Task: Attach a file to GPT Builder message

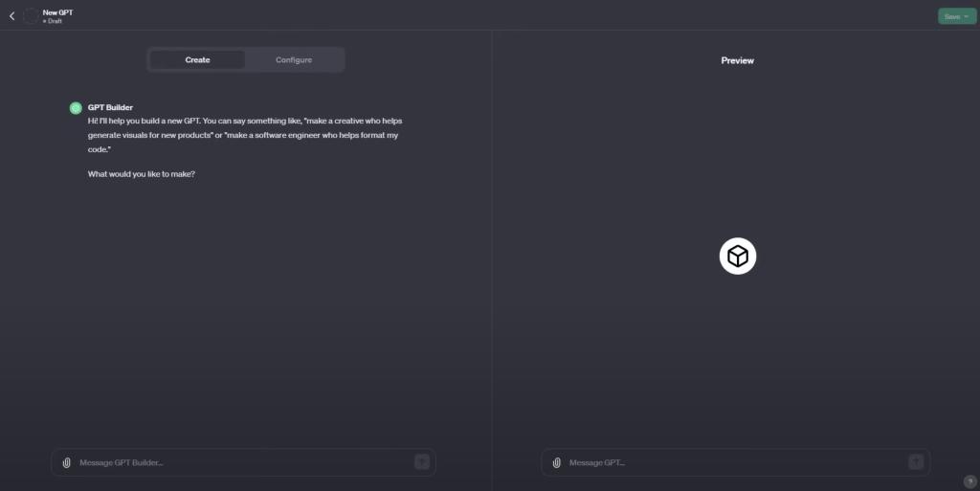Action: tap(66, 463)
